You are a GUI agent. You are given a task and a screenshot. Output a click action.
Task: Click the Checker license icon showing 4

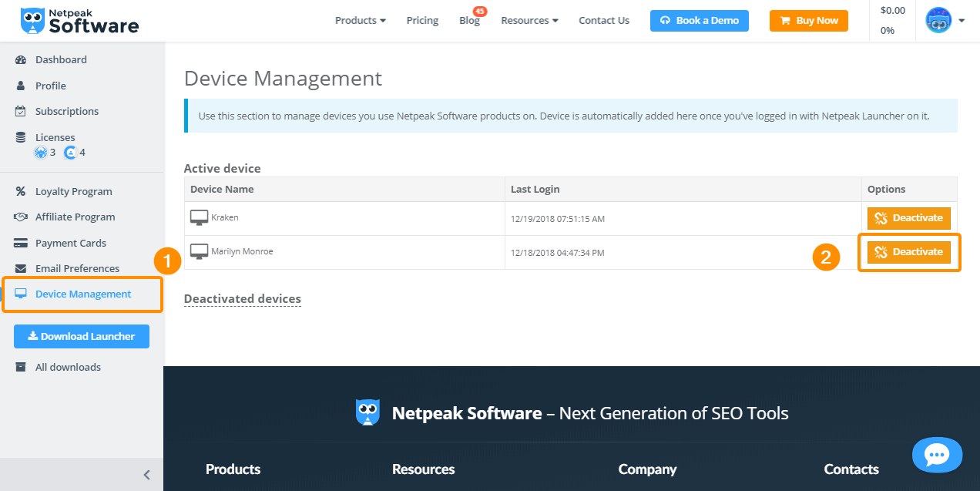tap(70, 153)
